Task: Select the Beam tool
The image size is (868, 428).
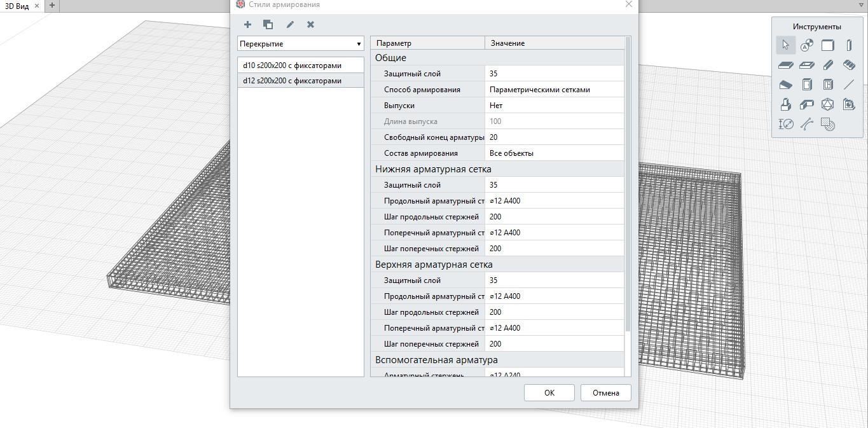Action: (x=828, y=65)
